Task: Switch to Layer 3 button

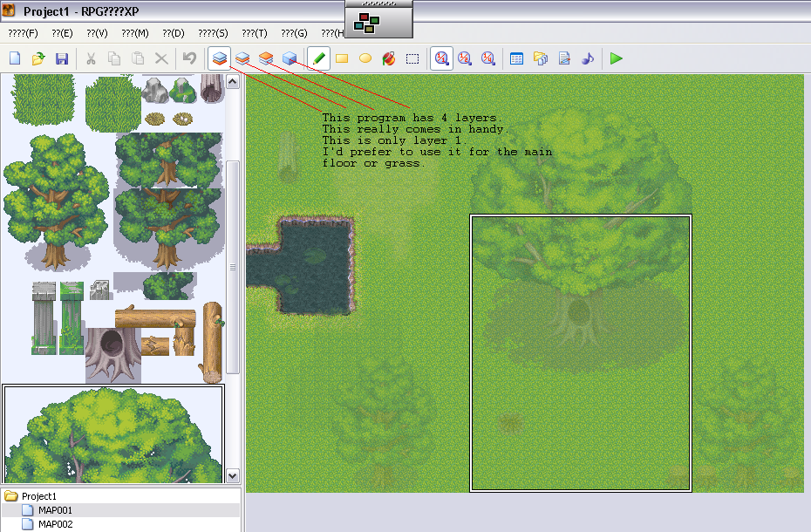Action: tap(266, 58)
